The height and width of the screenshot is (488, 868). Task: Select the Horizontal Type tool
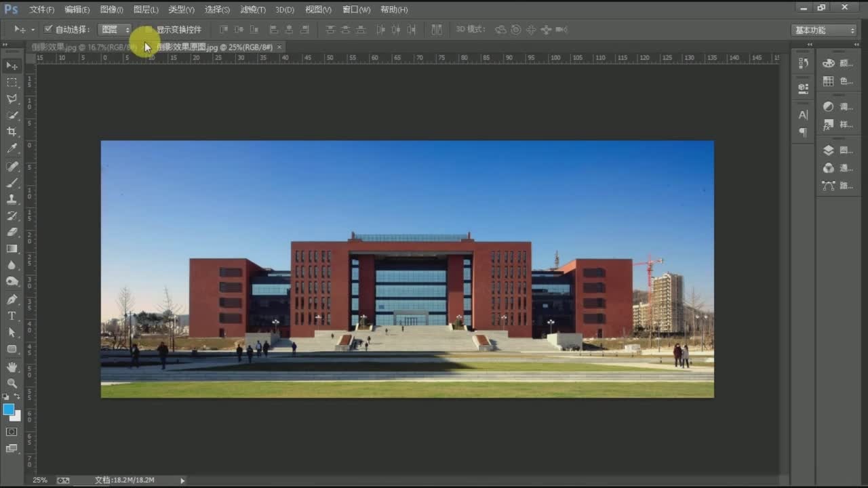click(12, 316)
